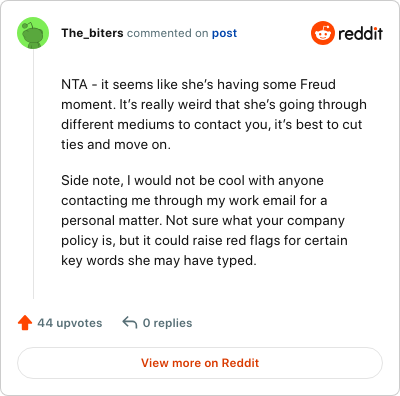Click the line beginning "Side note"
The image size is (400, 396).
[192, 181]
